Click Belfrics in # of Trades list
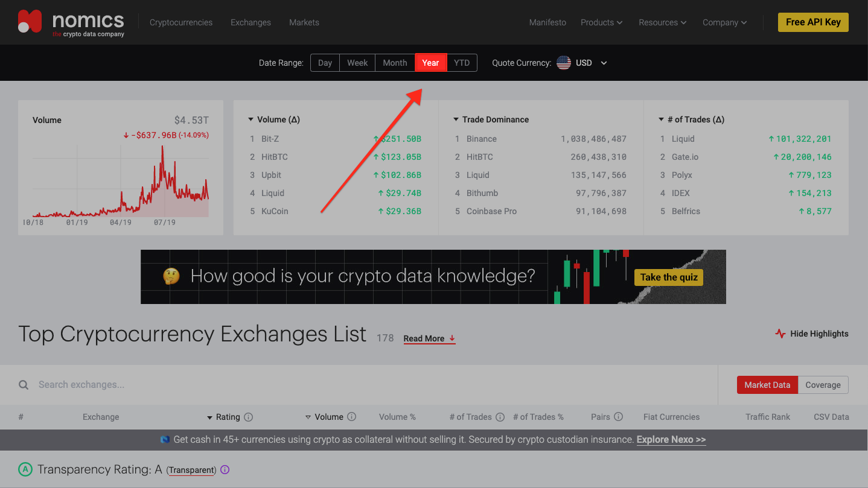Viewport: 868px width, 488px height. pyautogui.click(x=686, y=211)
